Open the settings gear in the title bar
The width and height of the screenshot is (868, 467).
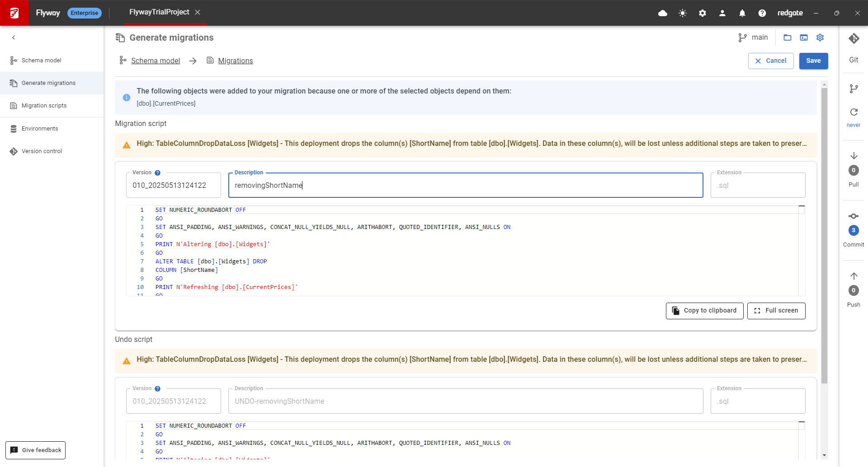pyautogui.click(x=703, y=13)
